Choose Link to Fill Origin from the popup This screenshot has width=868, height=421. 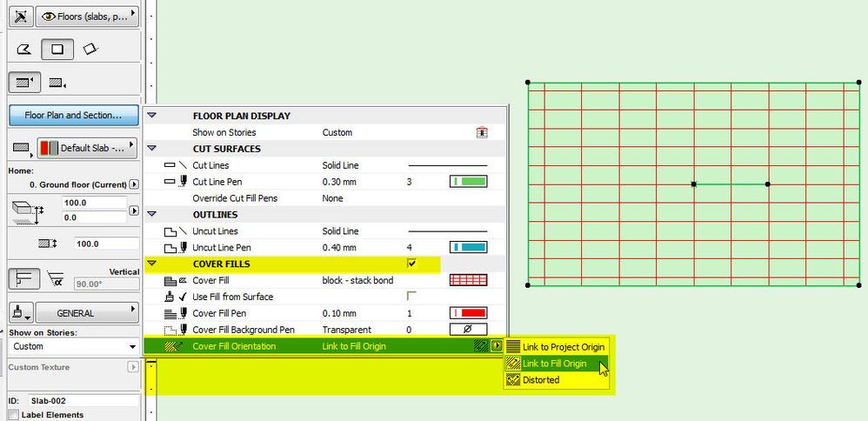tap(557, 364)
